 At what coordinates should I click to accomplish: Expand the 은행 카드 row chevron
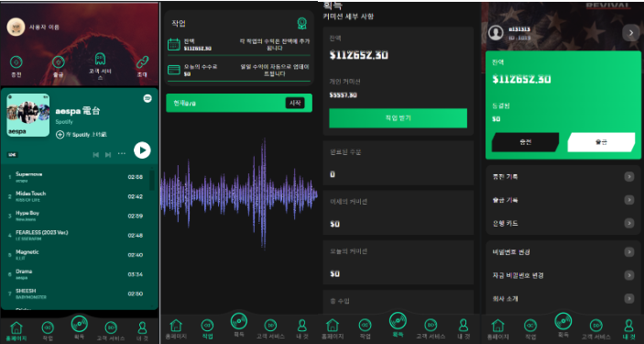pyautogui.click(x=628, y=223)
